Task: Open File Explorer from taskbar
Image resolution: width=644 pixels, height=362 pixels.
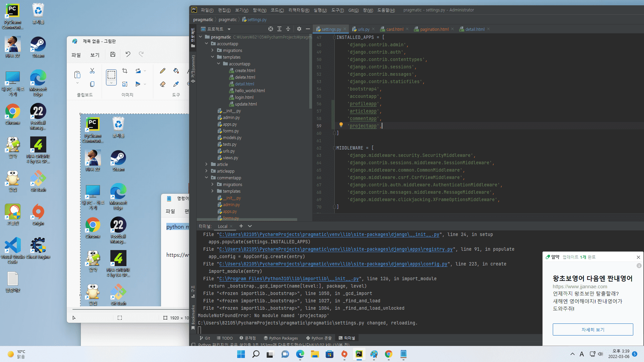Action: coord(315,354)
